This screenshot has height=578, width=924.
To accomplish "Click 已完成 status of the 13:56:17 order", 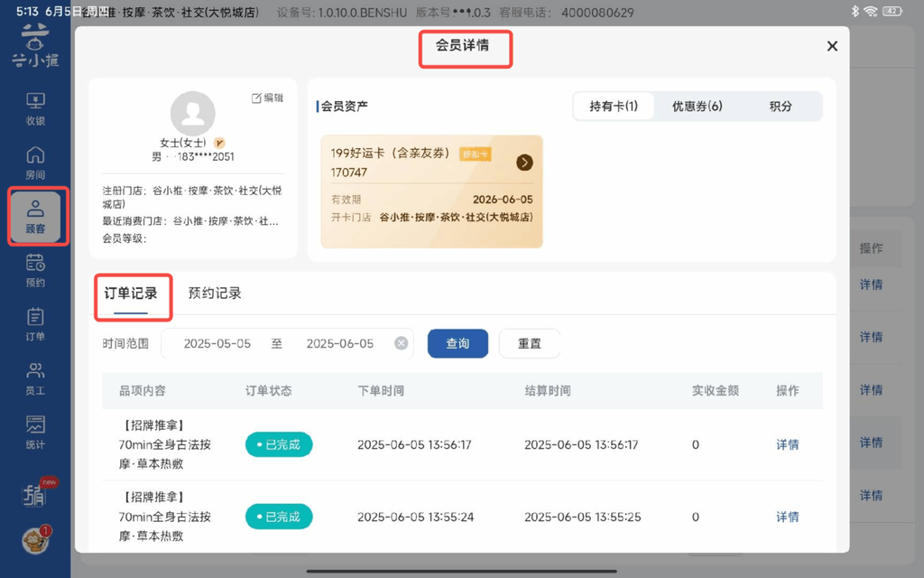I will (x=279, y=444).
